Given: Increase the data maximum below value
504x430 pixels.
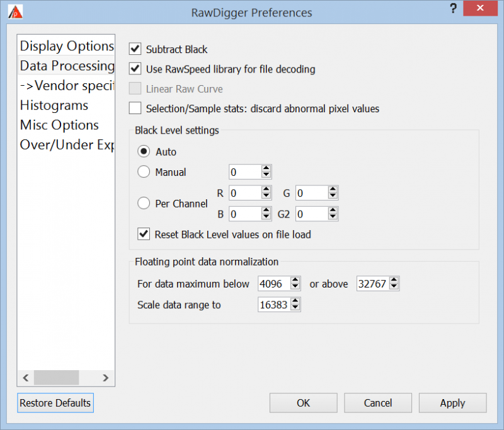Looking at the screenshot, I should click(x=295, y=280).
